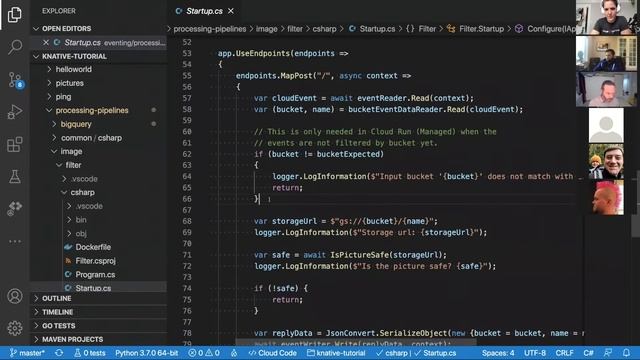The image size is (640, 360).
Task: Select Startup.cs in file tree
Action: click(x=99, y=287)
